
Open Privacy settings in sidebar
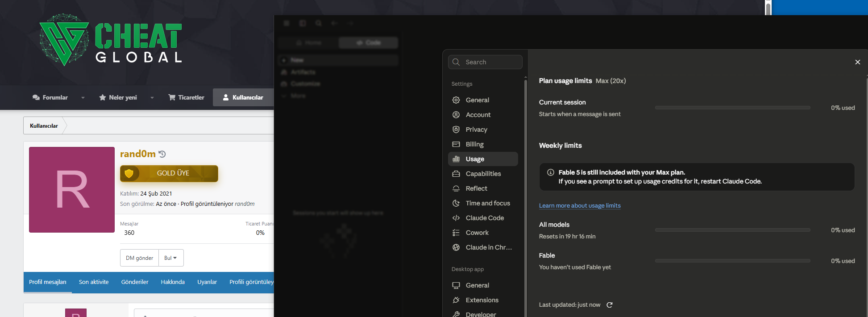(x=483, y=129)
